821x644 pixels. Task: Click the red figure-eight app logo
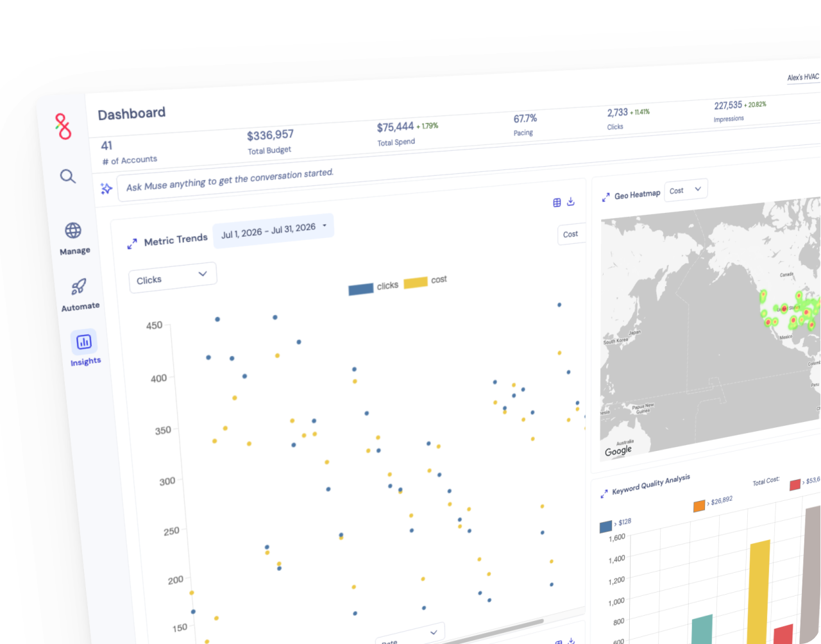(x=63, y=126)
